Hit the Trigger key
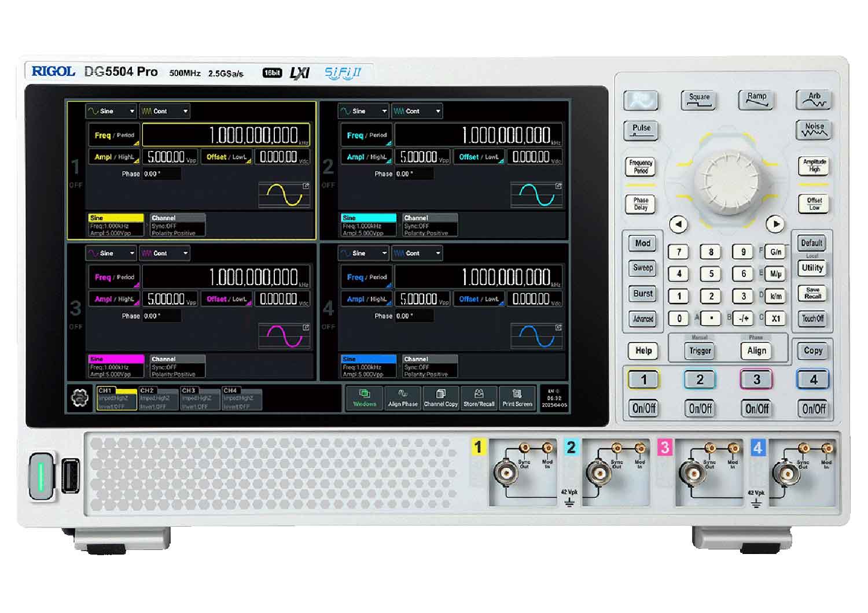The width and height of the screenshot is (868, 613). coord(700,350)
